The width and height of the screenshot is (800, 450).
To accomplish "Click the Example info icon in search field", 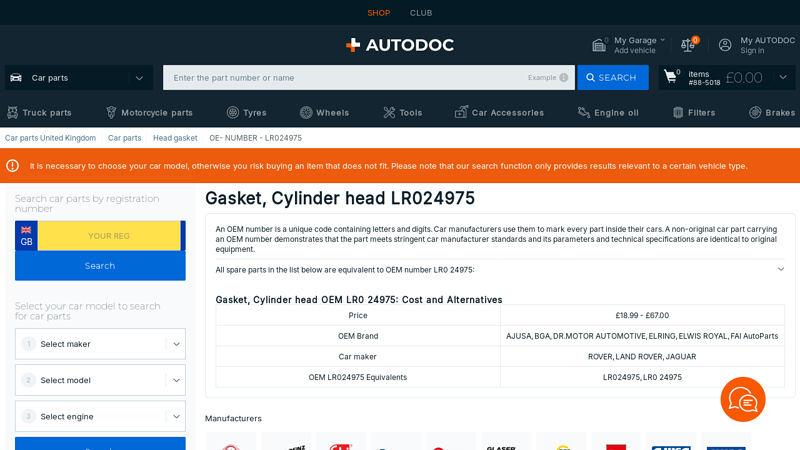I will pos(563,78).
